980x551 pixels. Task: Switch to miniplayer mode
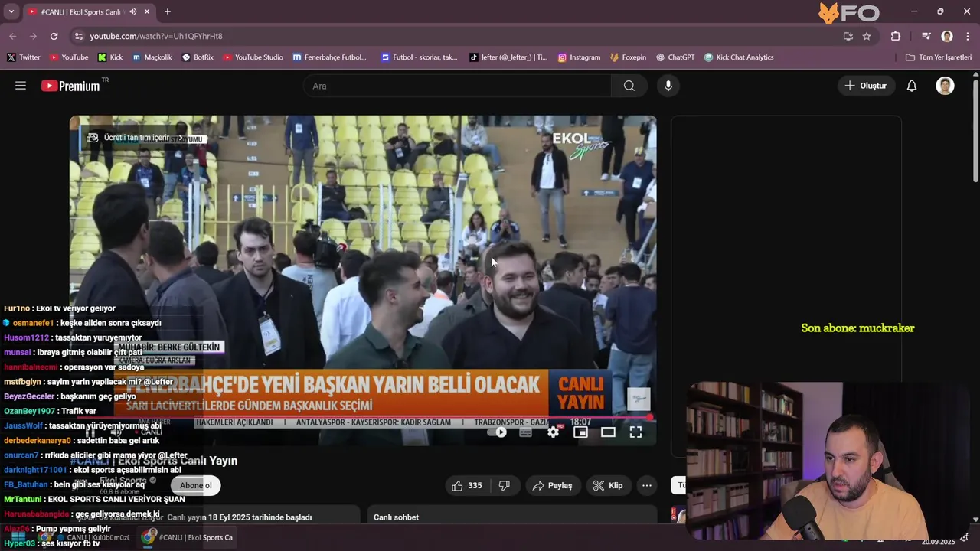tap(580, 432)
